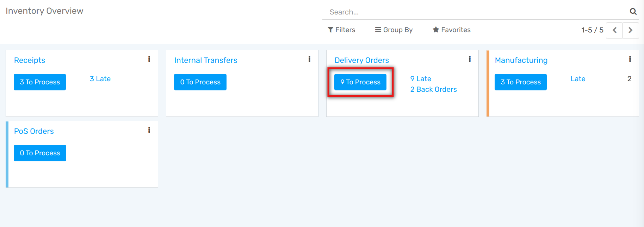Click the Receipts 3 To Process button
644x227 pixels.
[x=40, y=82]
